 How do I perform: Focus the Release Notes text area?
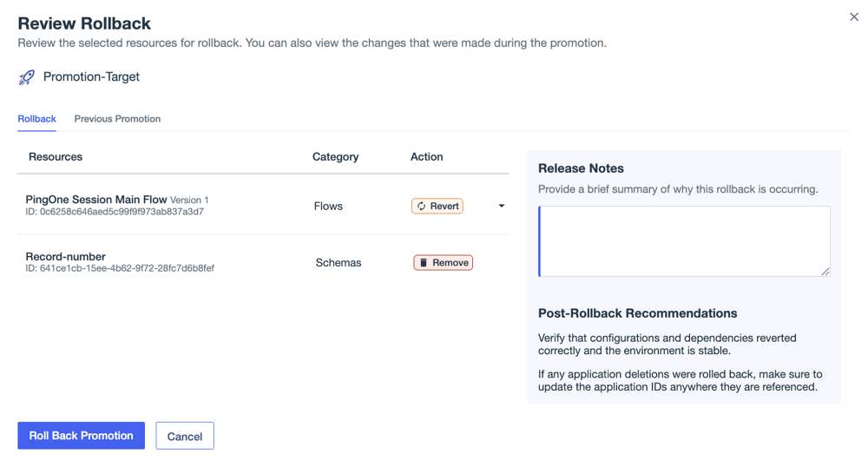click(684, 241)
